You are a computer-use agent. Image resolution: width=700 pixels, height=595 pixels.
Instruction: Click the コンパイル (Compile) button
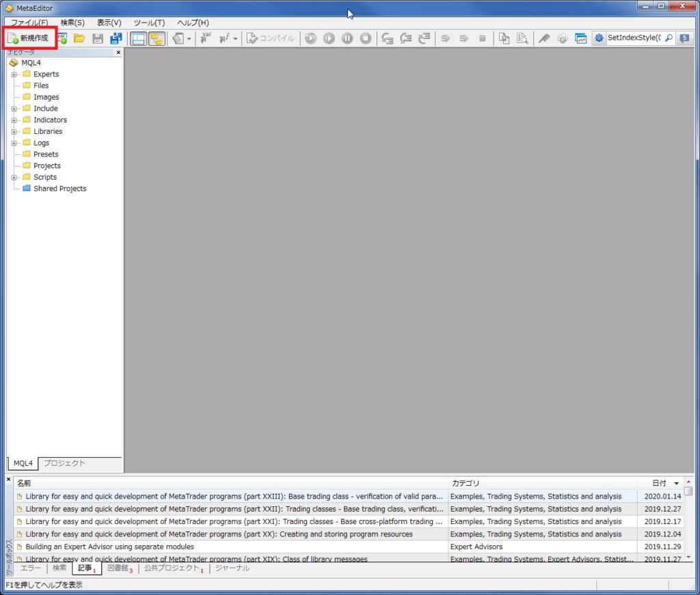[271, 38]
